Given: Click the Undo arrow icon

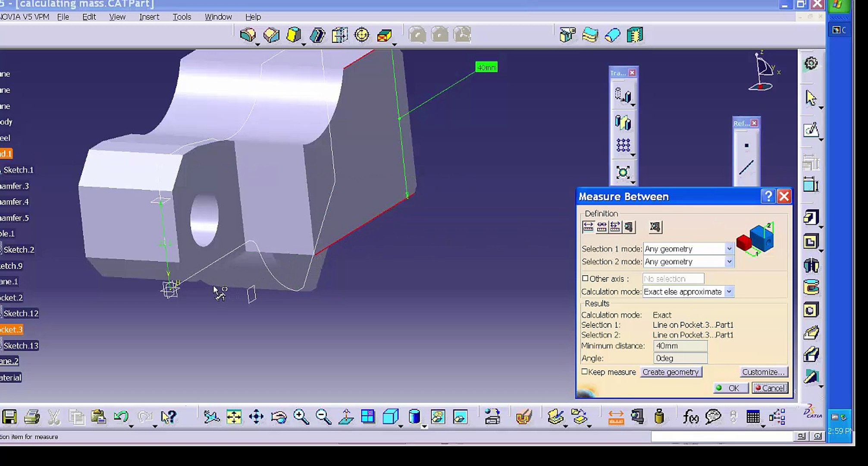Looking at the screenshot, I should (x=121, y=417).
